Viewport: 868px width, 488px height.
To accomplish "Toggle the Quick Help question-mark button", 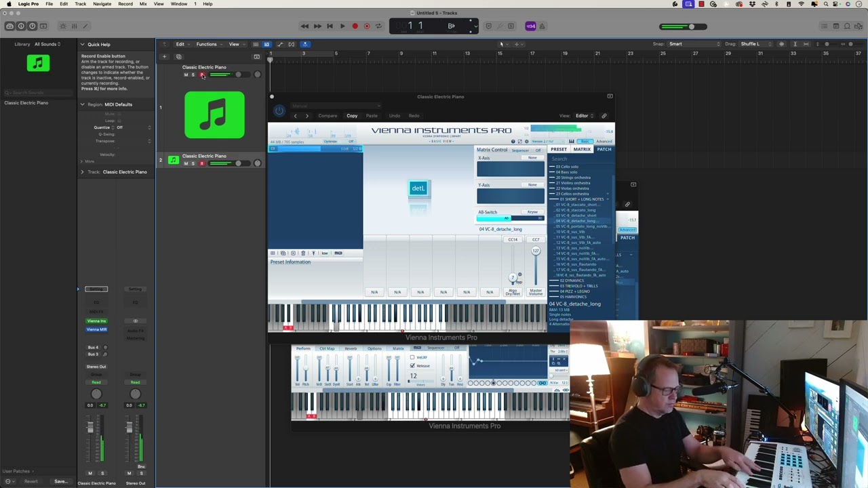I will (32, 26).
